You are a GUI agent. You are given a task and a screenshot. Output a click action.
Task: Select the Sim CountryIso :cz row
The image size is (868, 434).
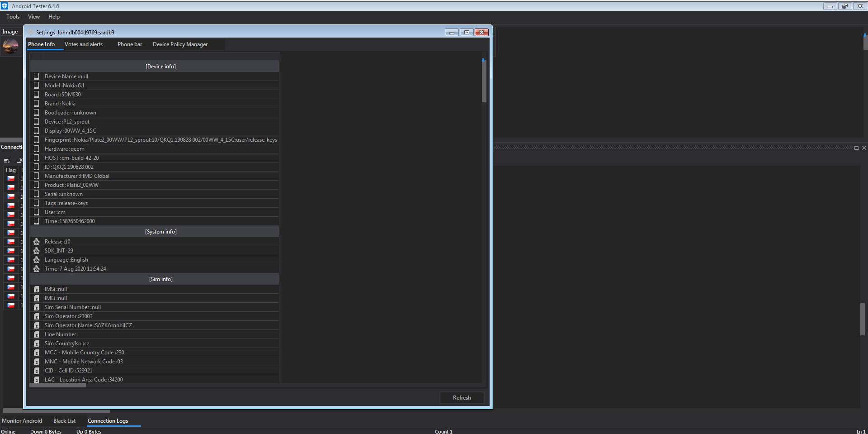pos(154,343)
